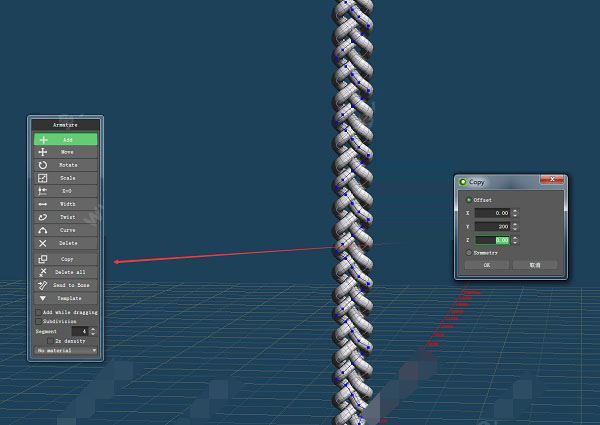Click the X offset stepper arrows
The height and width of the screenshot is (425, 600).
pyautogui.click(x=515, y=213)
